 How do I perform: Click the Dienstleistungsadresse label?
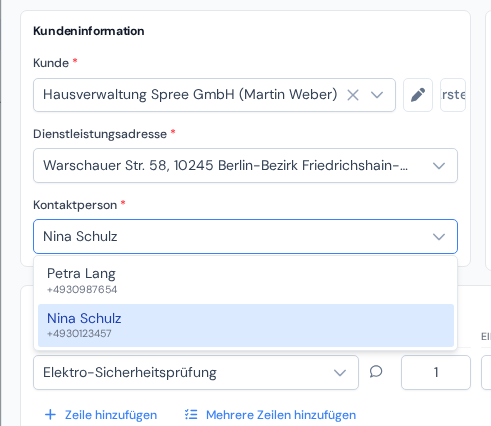pos(100,134)
